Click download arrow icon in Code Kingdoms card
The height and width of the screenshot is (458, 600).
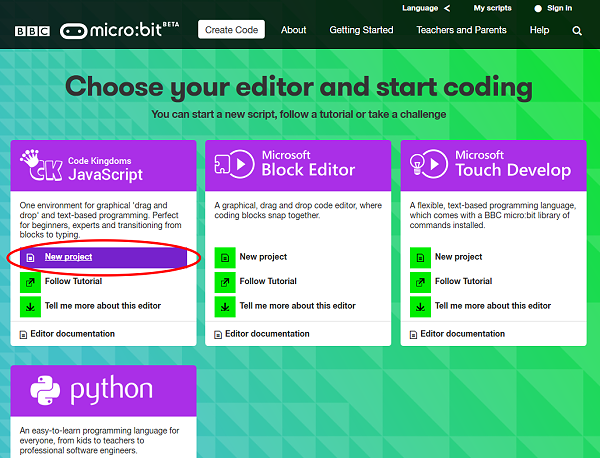point(30,307)
